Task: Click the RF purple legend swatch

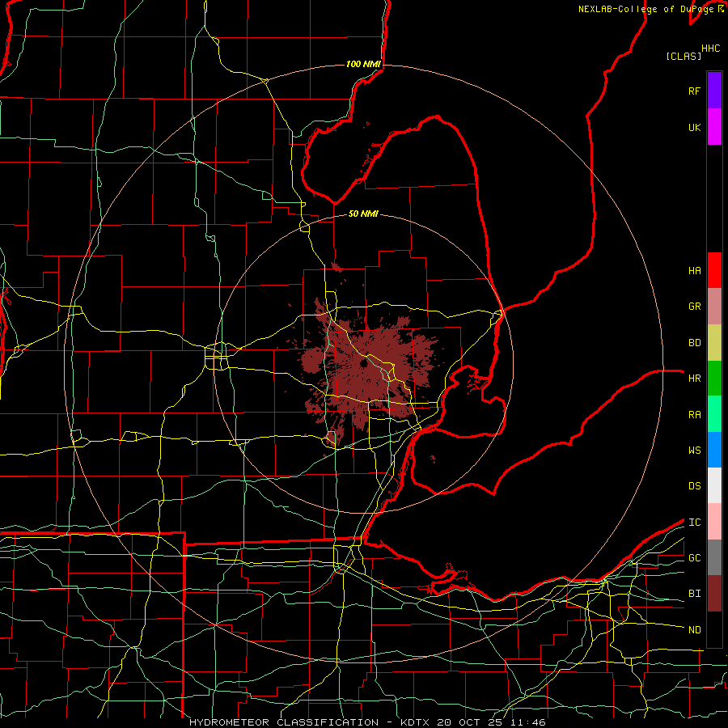Action: 714,91
